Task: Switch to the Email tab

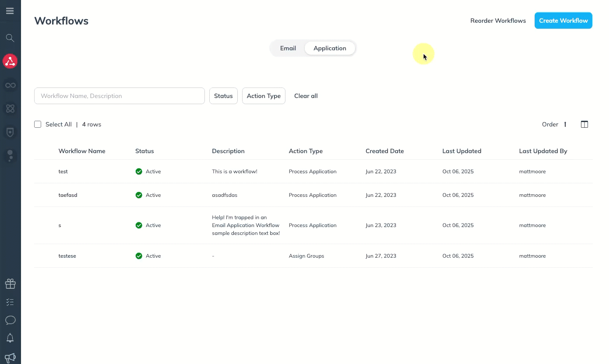Action: 288,48
